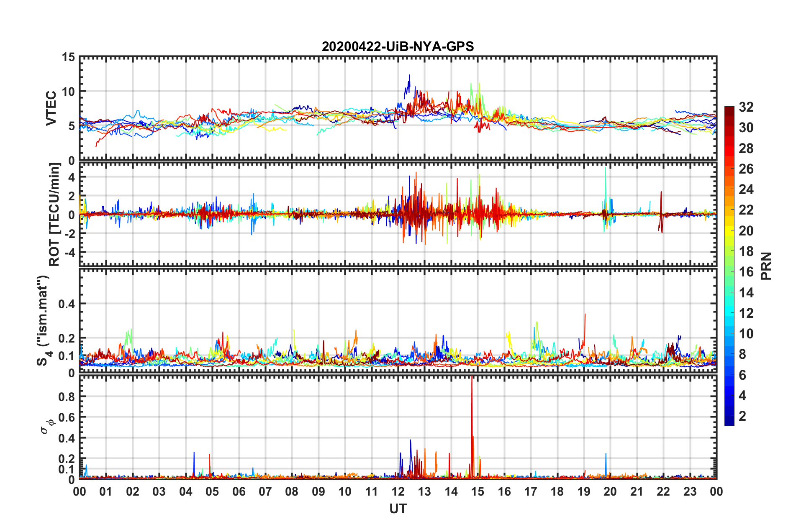The image size is (796, 532).
Task: Select PRN colorbar tick label 6
Action: point(742,375)
